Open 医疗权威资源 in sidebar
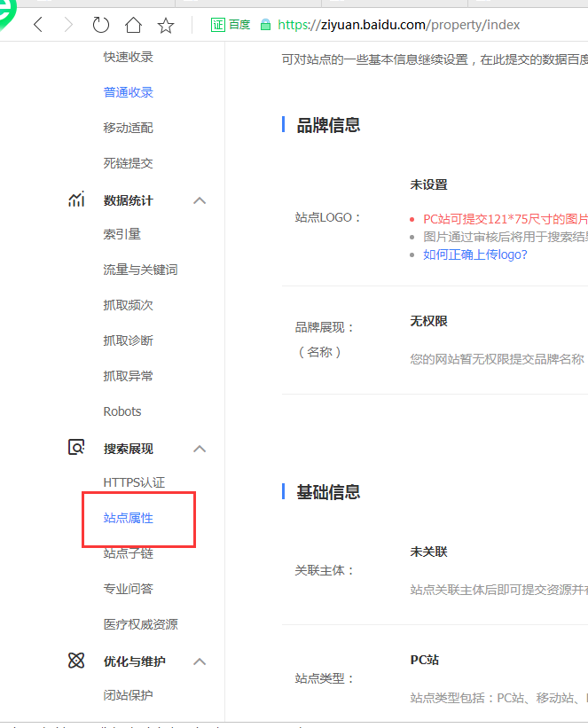This screenshot has height=728, width=588. [x=140, y=624]
